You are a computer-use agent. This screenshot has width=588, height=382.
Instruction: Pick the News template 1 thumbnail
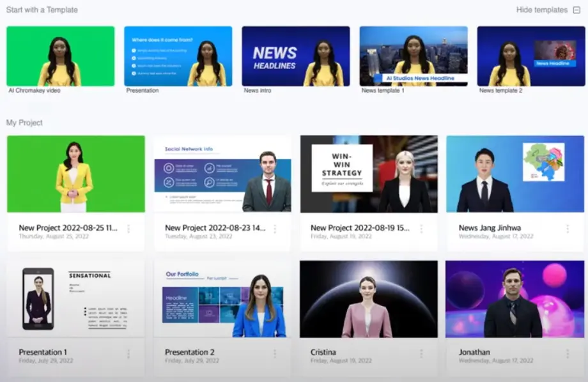click(413, 56)
